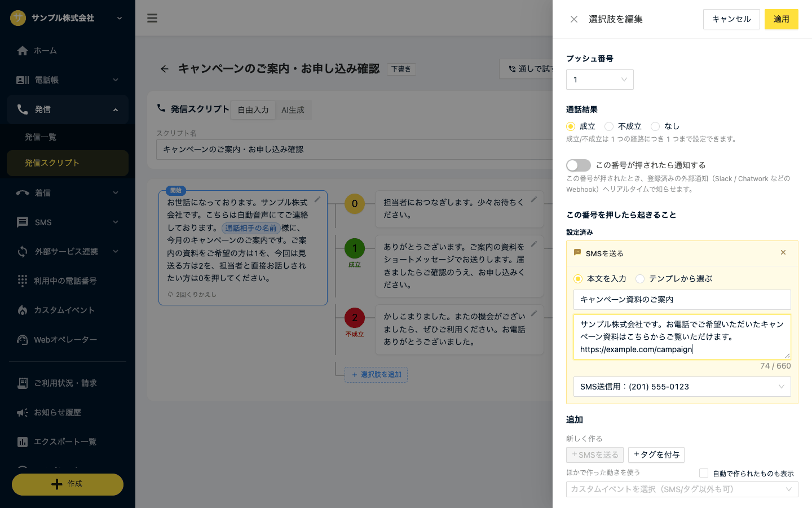Click the 電話帳 contact book icon
Screen dimensions: 812x508
click(23, 80)
